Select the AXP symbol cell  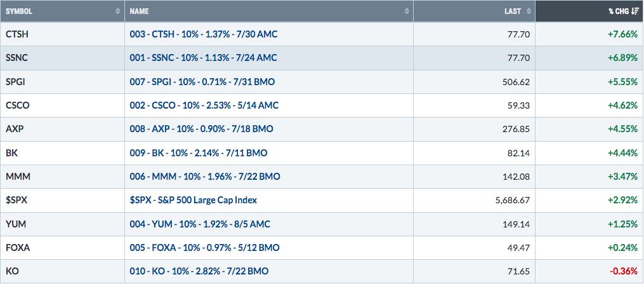[62, 130]
